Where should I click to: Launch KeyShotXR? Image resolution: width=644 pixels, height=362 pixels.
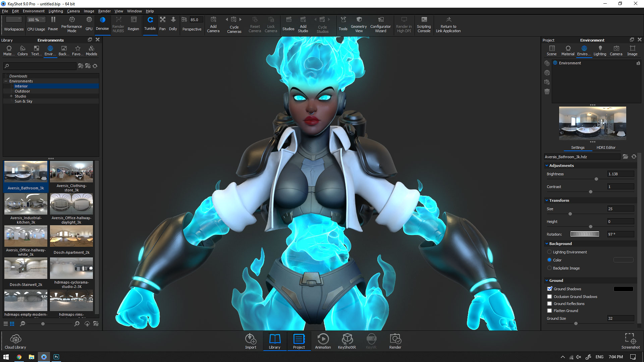pos(347,341)
